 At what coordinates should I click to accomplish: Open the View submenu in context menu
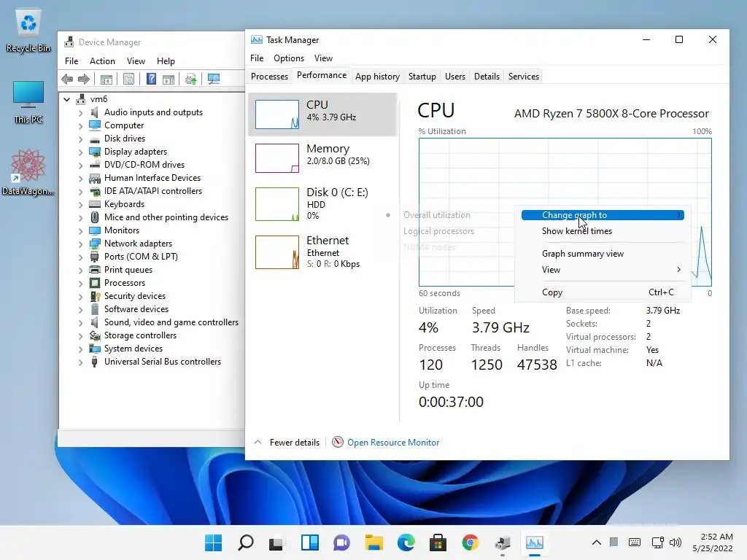pos(603,270)
